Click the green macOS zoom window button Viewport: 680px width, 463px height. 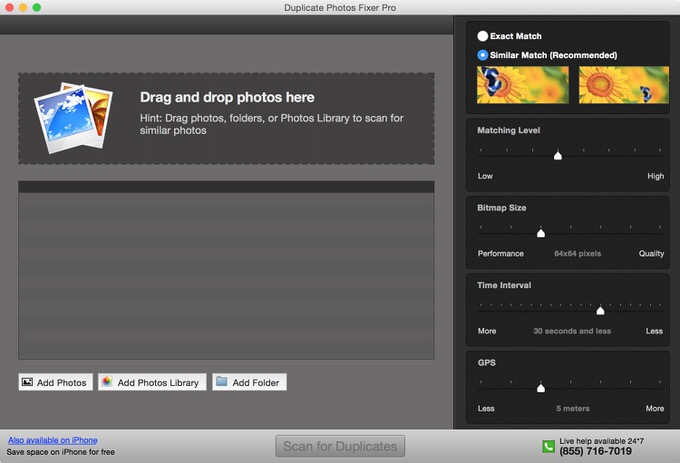(37, 7)
